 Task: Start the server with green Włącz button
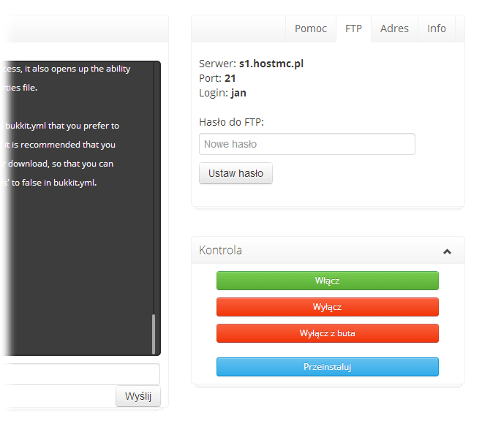pos(327,281)
